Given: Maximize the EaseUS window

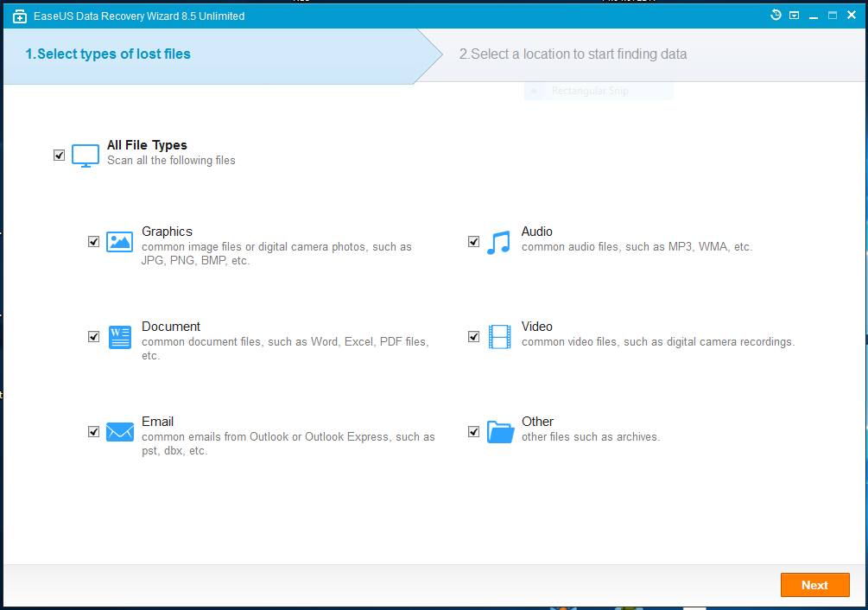Looking at the screenshot, I should pos(833,16).
